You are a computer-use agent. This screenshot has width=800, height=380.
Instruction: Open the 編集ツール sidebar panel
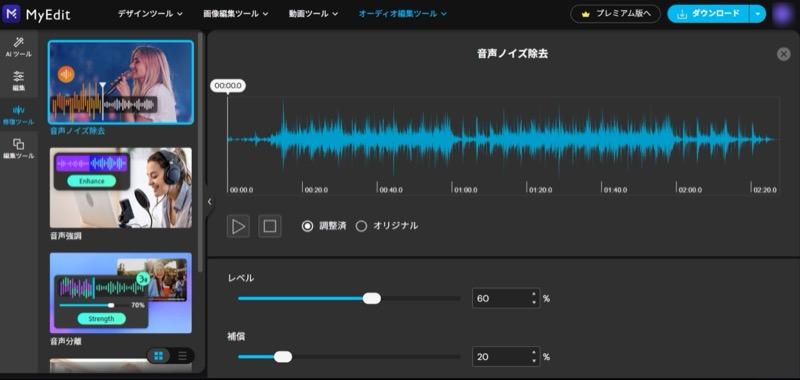click(18, 149)
